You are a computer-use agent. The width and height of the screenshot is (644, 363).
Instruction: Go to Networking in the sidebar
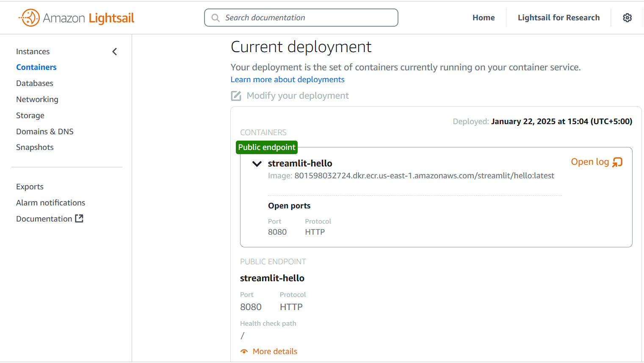click(x=37, y=100)
